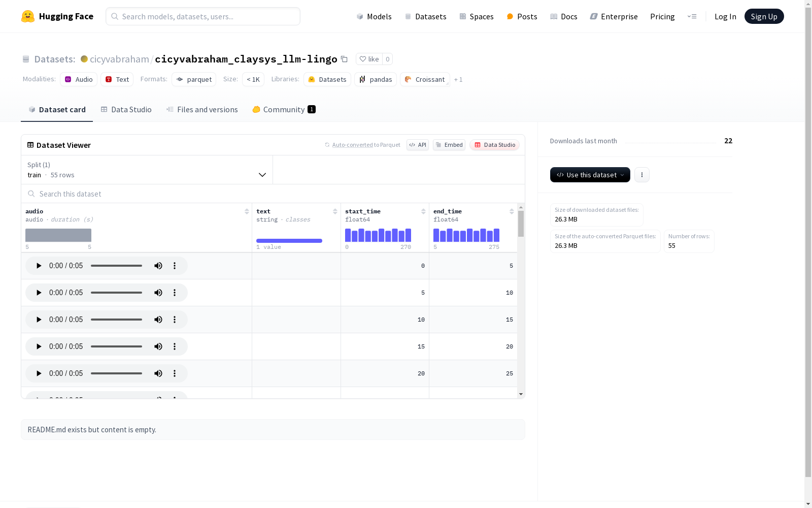Open audio options menu in third row
812x508 pixels.
(175, 320)
